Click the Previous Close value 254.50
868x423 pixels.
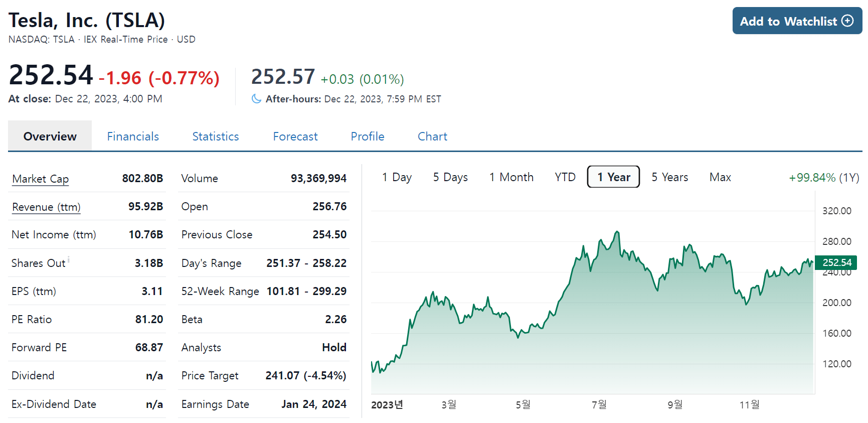329,234
